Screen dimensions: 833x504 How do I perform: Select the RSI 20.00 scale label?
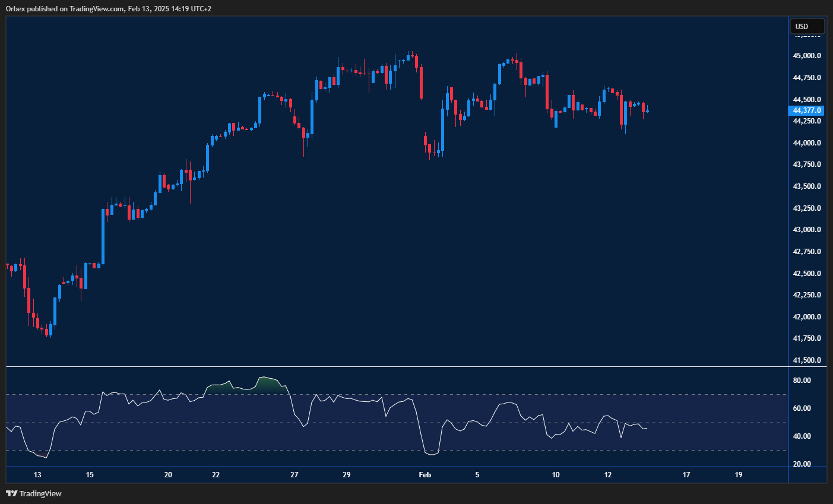point(802,464)
